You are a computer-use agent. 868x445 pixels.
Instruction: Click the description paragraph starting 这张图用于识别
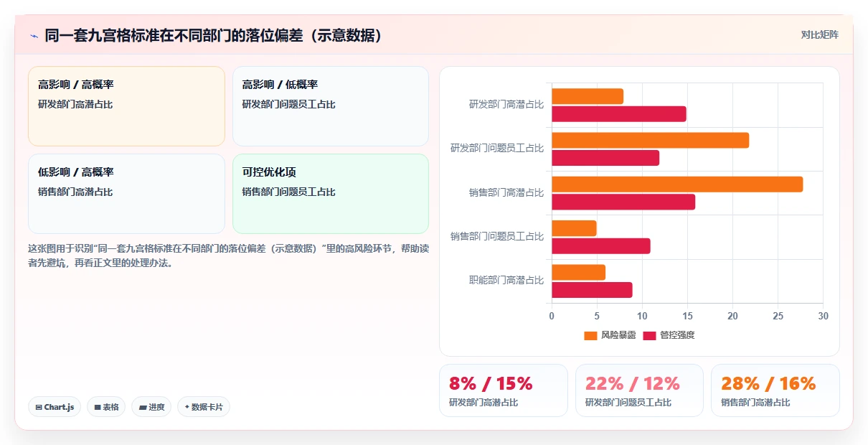228,255
